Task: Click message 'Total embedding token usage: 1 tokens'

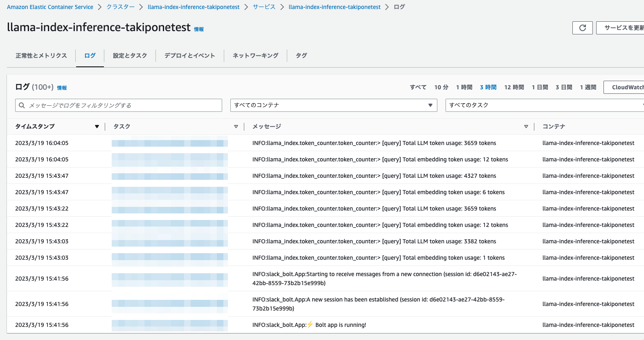Action: click(378, 258)
